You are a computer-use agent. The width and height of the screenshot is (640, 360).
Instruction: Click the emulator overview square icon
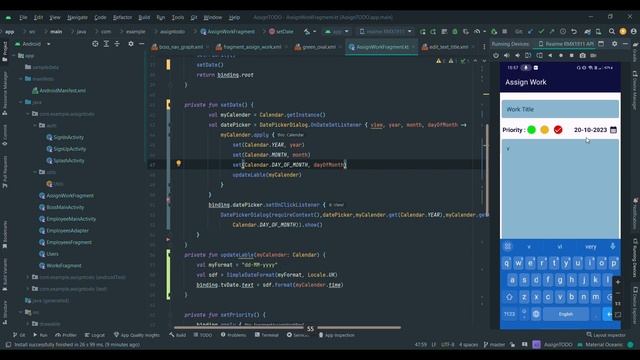point(571,55)
